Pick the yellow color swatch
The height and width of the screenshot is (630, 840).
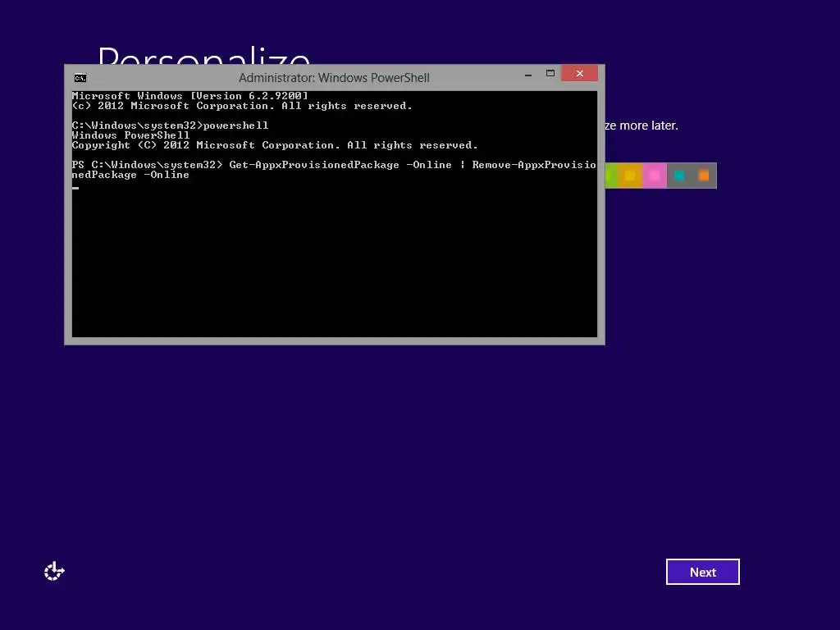click(x=630, y=176)
